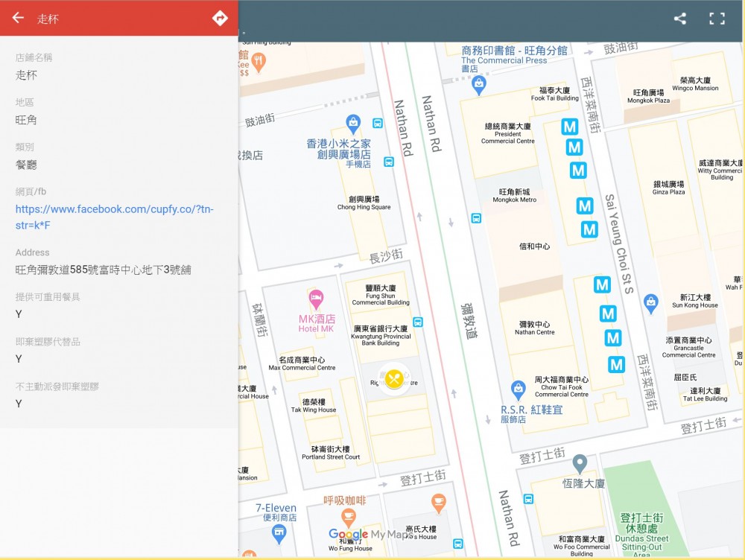
Task: Click the 即棄塑膠代替品 label
Action: click(48, 342)
